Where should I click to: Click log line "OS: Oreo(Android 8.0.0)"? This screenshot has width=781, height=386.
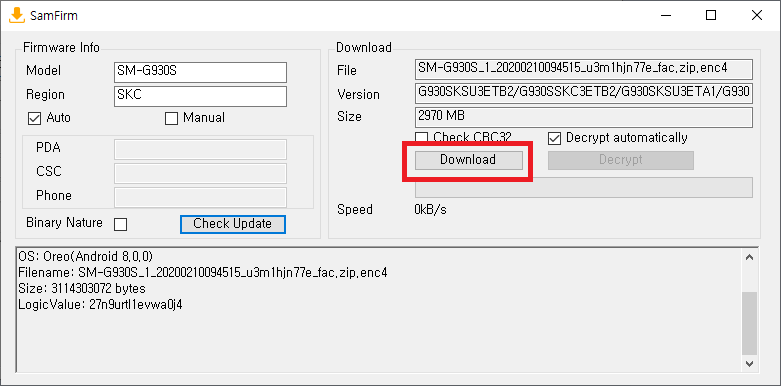coord(85,257)
